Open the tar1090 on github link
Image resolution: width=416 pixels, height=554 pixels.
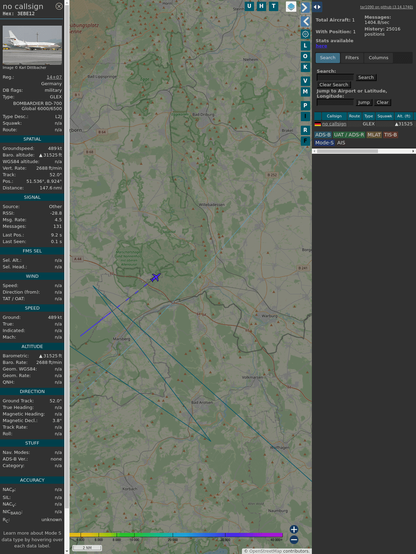(x=386, y=7)
